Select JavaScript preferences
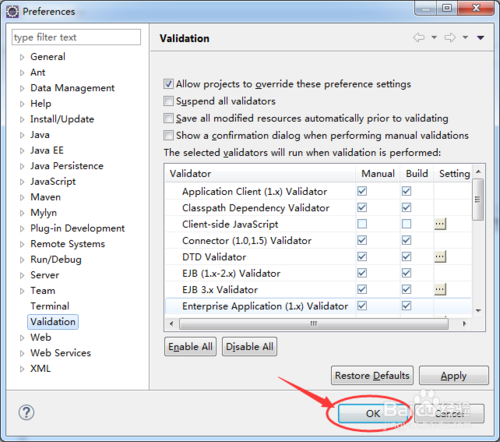The width and height of the screenshot is (500, 442). pos(53,182)
